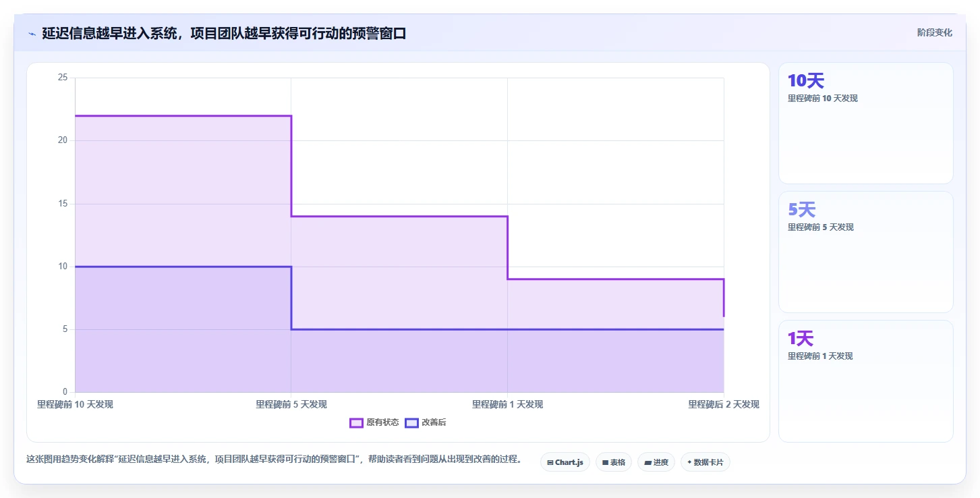Toggle the 原有状态 legend entry
The image size is (980, 498).
(x=374, y=422)
